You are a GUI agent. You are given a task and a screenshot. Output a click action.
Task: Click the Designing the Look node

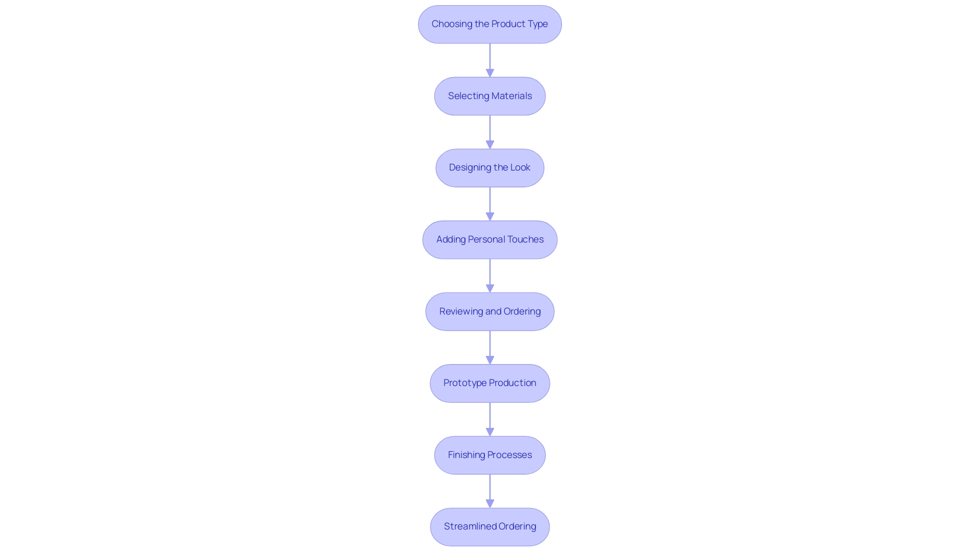click(490, 167)
